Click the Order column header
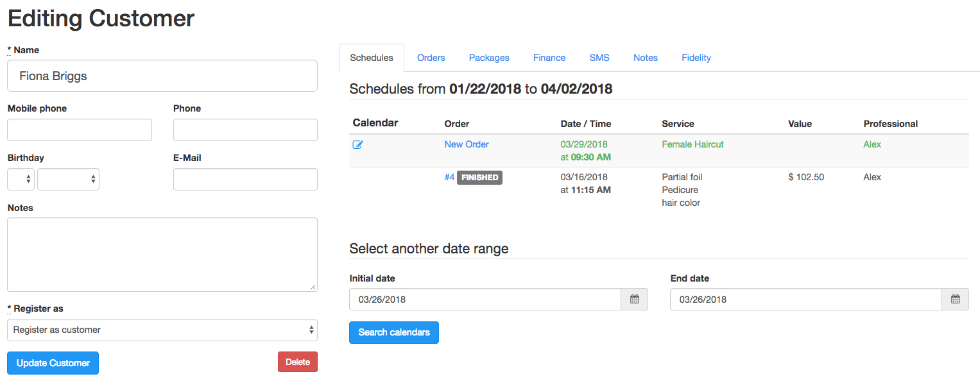Screen dimensions: 980x381 [457, 124]
